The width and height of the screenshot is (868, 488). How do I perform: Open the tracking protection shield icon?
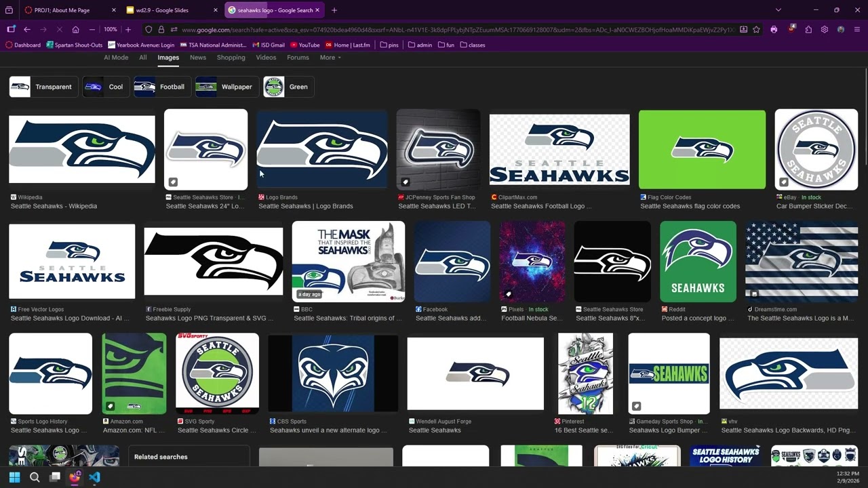point(149,30)
